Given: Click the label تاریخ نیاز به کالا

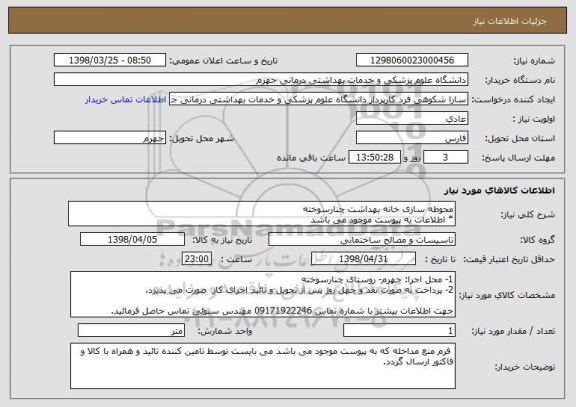Looking at the screenshot, I should pyautogui.click(x=222, y=240).
